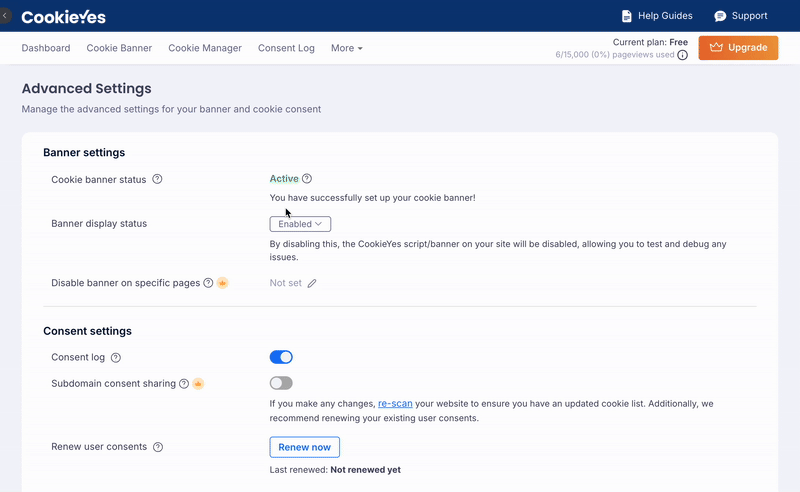The width and height of the screenshot is (800, 492).
Task: Click the Upgrade button
Action: [738, 47]
